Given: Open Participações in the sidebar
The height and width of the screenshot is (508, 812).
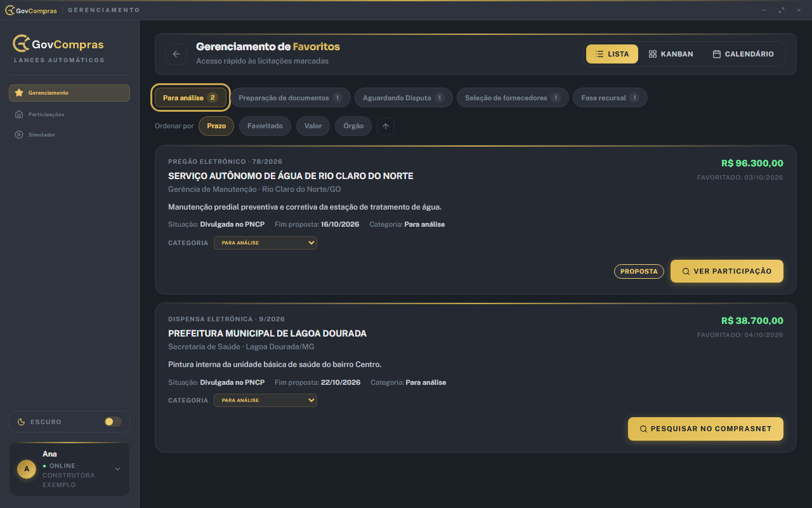Looking at the screenshot, I should coord(69,114).
